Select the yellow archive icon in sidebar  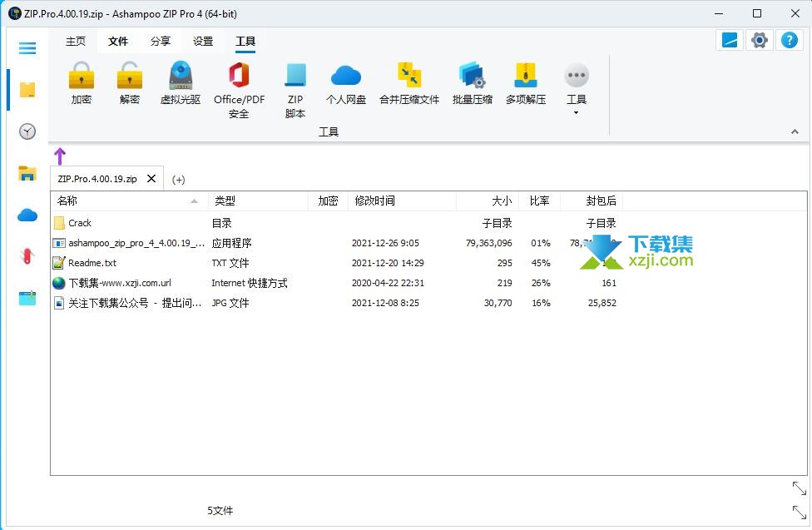coord(27,90)
